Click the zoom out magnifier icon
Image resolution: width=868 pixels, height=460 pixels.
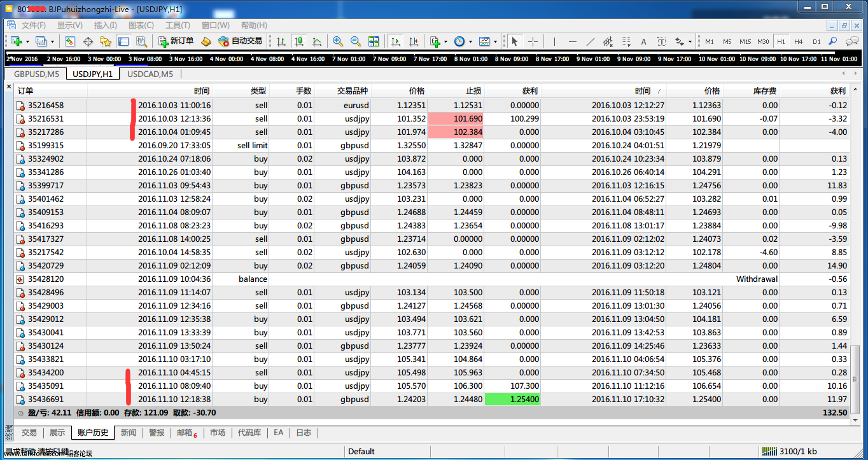point(356,41)
